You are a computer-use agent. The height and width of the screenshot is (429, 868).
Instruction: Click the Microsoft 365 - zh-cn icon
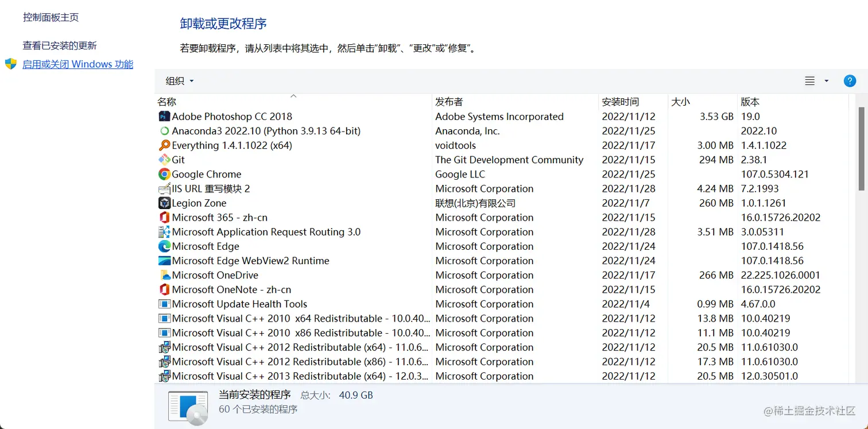[x=164, y=218]
